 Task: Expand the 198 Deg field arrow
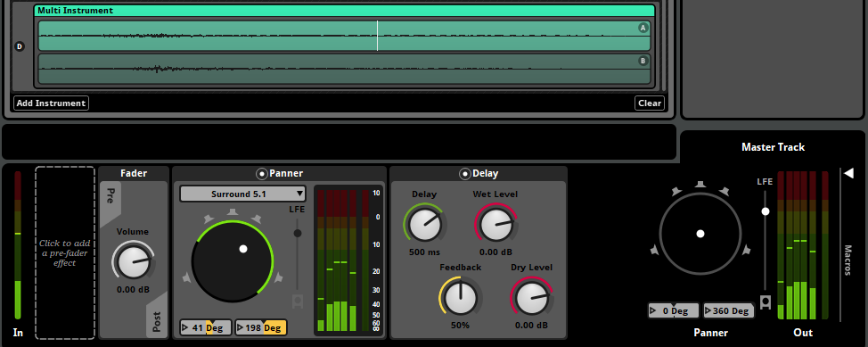[x=241, y=327]
